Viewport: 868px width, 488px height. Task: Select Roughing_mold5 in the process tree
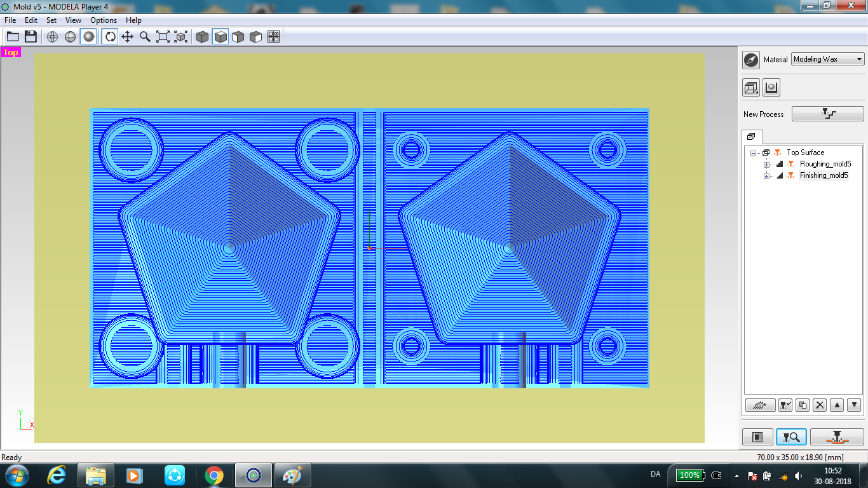825,164
